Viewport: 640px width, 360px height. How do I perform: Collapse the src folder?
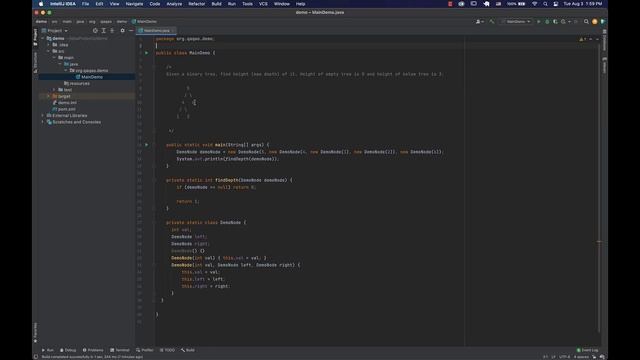[49, 51]
